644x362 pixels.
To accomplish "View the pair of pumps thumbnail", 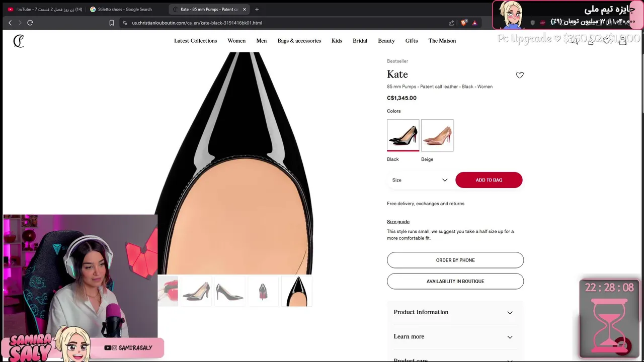I will point(196,291).
